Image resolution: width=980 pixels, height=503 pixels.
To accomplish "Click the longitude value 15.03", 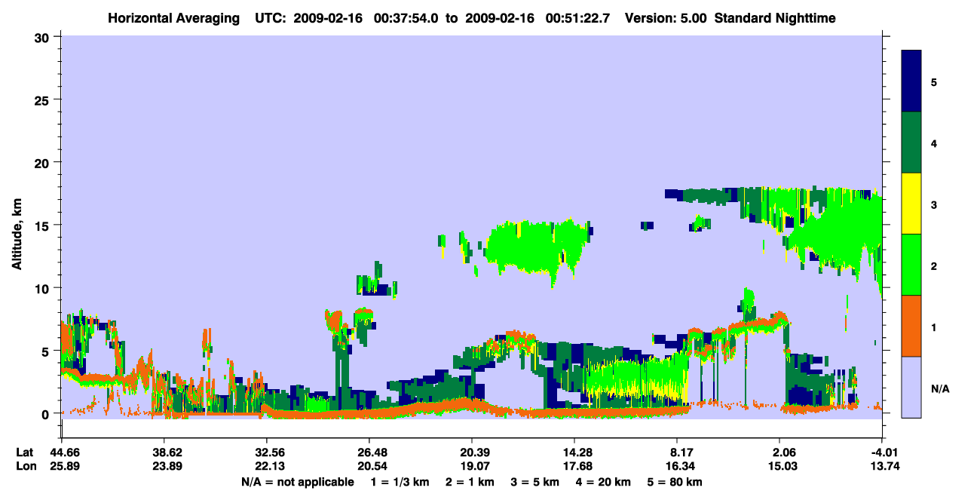I will 779,467.
